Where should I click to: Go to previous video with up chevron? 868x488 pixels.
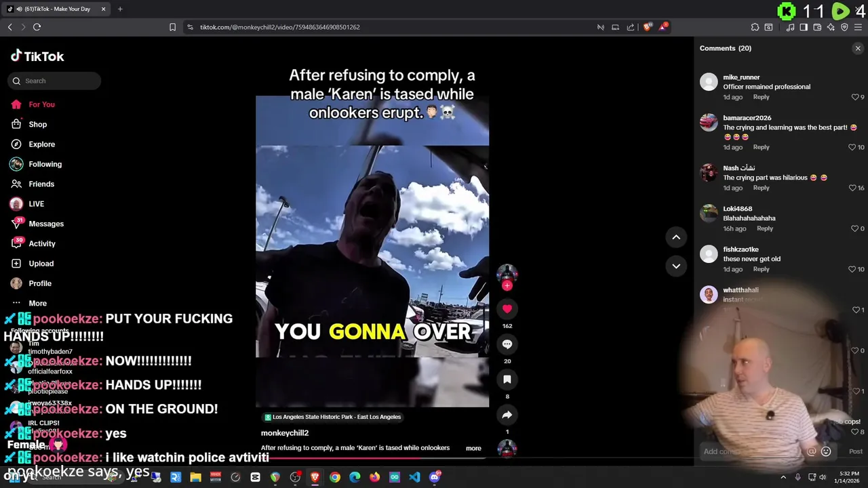[676, 237]
